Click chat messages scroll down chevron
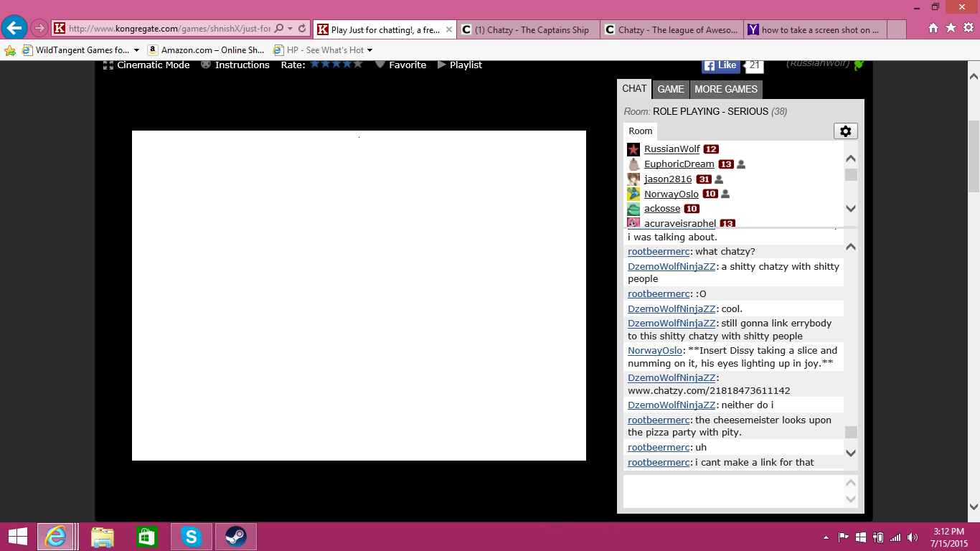This screenshot has height=551, width=980. coord(851,453)
